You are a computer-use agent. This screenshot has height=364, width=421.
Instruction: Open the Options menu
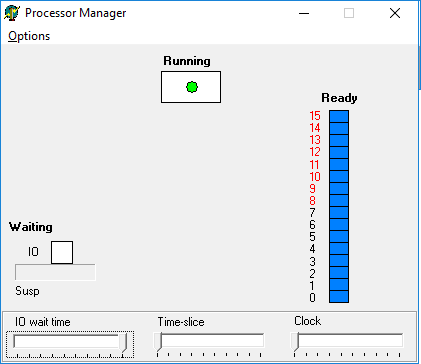coord(29,36)
